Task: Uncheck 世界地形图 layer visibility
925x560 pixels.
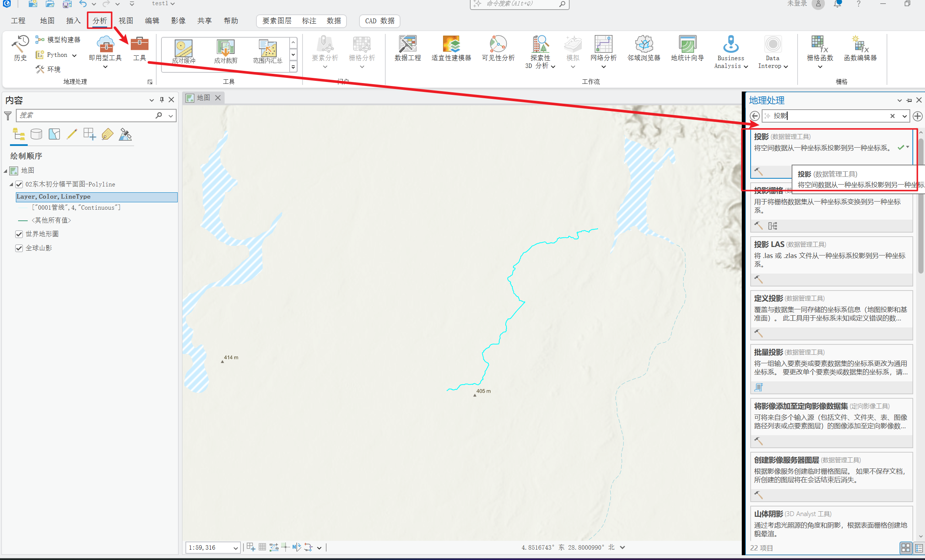Action: [19, 234]
